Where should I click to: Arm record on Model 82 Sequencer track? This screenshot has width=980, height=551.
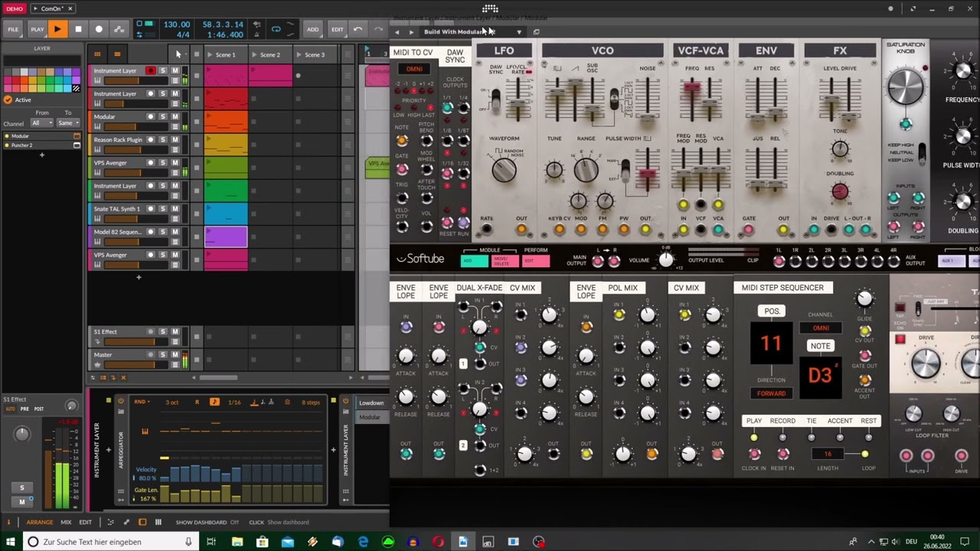pos(151,231)
